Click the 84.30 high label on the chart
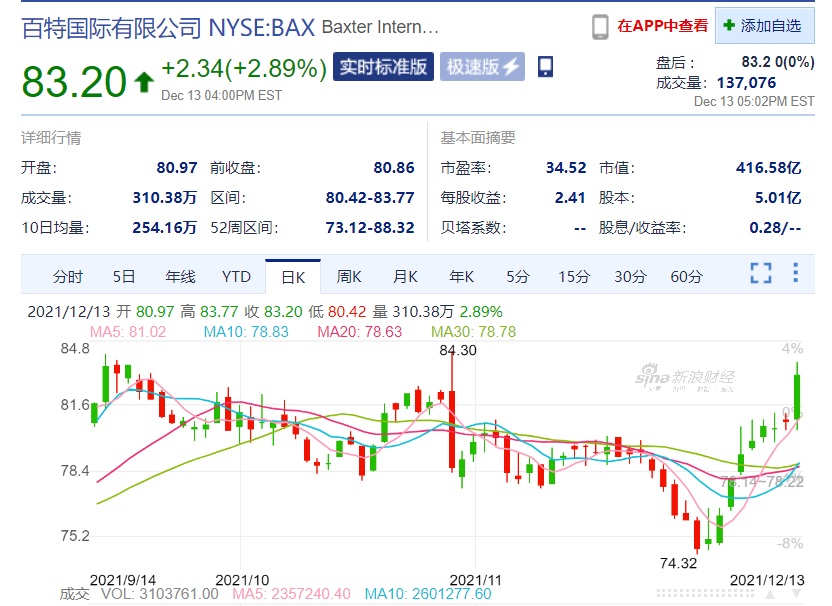Image resolution: width=832 pixels, height=606 pixels. [x=458, y=350]
